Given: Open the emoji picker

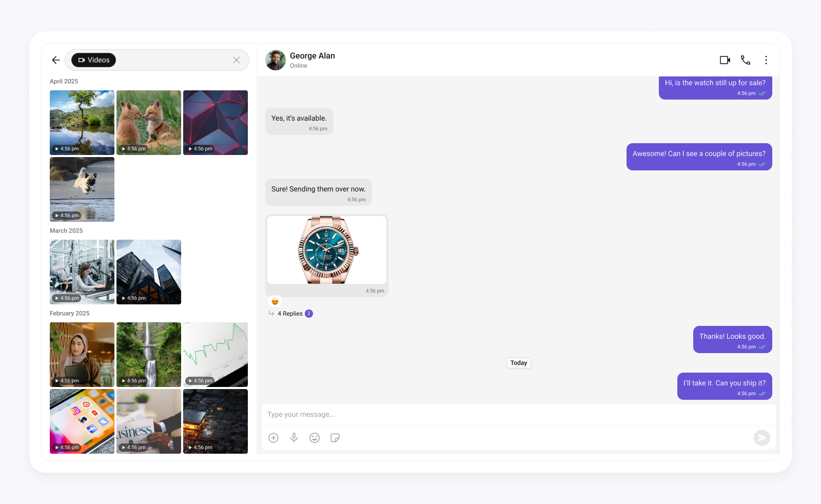Looking at the screenshot, I should [315, 438].
